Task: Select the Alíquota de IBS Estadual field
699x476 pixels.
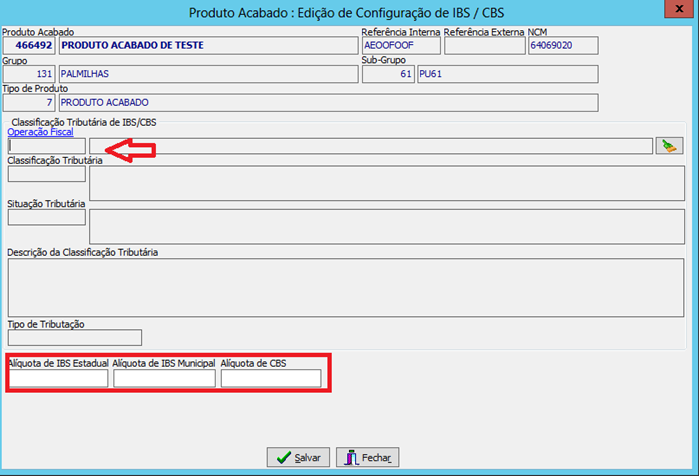Action: (x=58, y=378)
